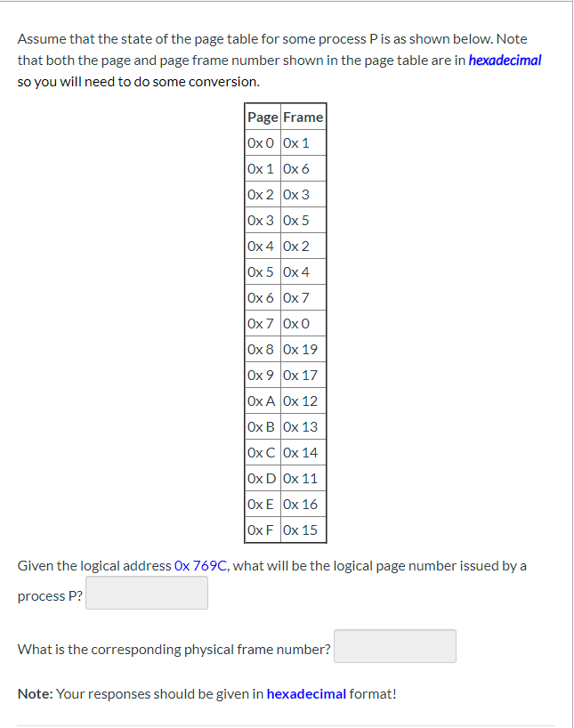Click the physical frame number input field
This screenshot has width=574, height=728.
394,646
